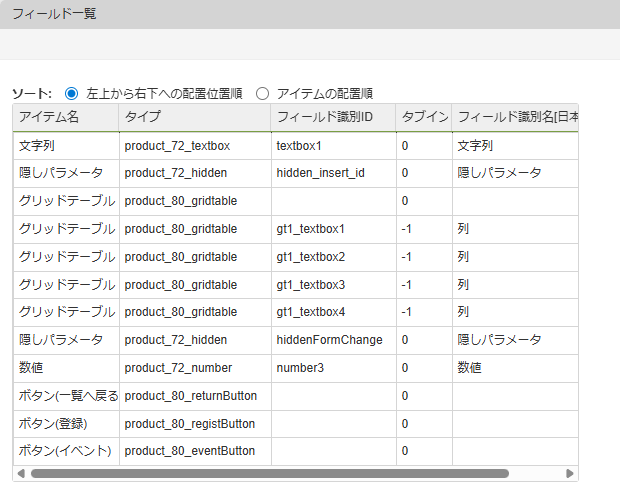Select アイテムの配置順 radio button

click(263, 93)
